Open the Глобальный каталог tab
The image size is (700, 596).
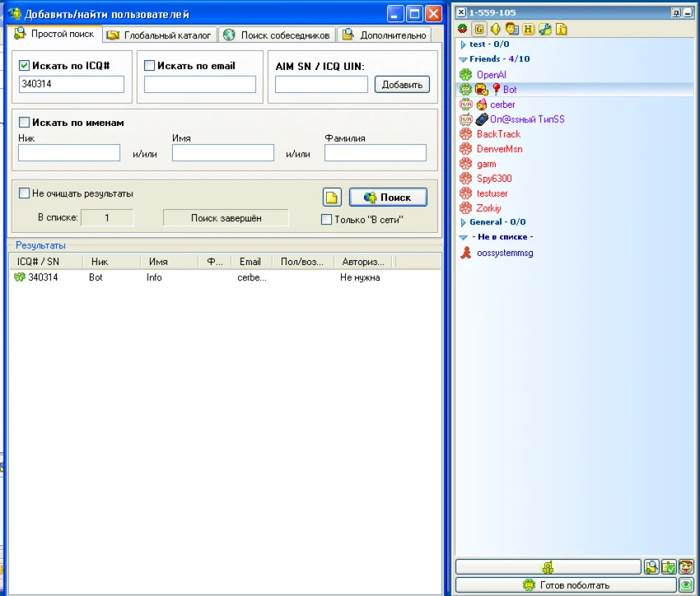point(160,35)
